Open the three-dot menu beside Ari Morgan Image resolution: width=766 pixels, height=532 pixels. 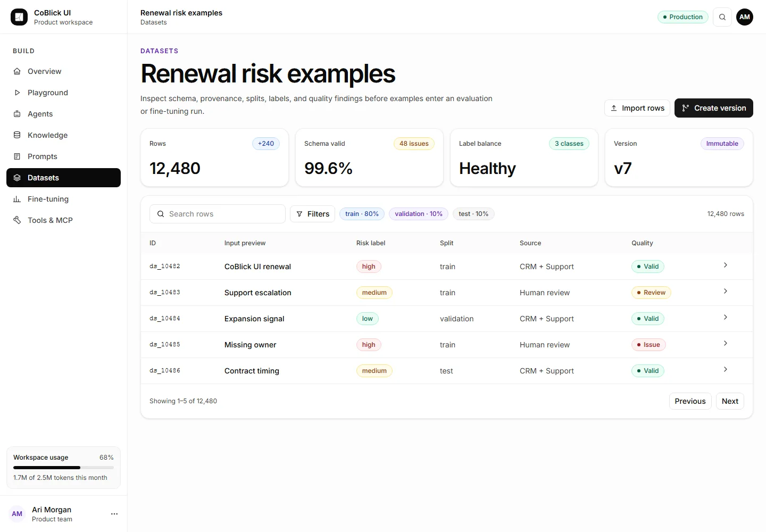pyautogui.click(x=114, y=514)
